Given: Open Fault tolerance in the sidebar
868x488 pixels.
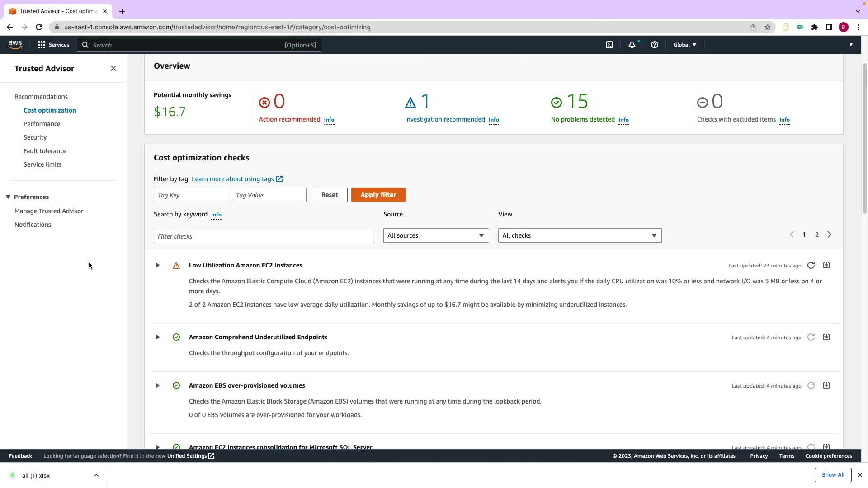Looking at the screenshot, I should pos(45,151).
